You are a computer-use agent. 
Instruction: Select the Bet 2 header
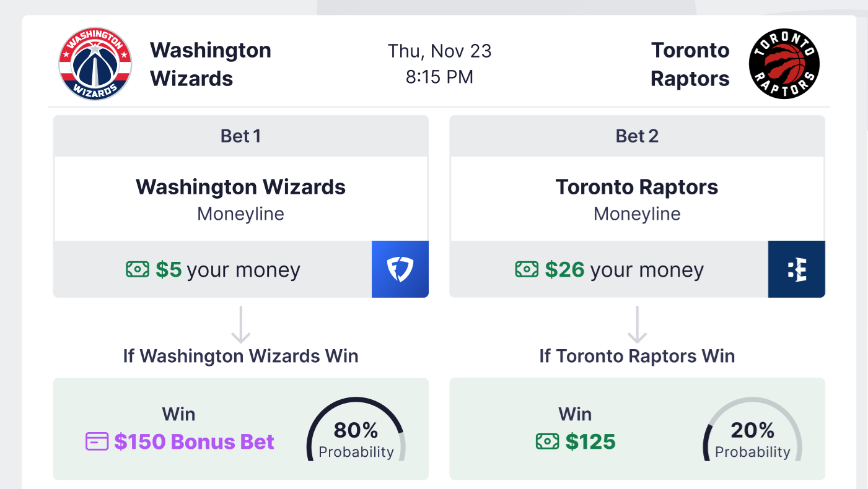pyautogui.click(x=637, y=136)
